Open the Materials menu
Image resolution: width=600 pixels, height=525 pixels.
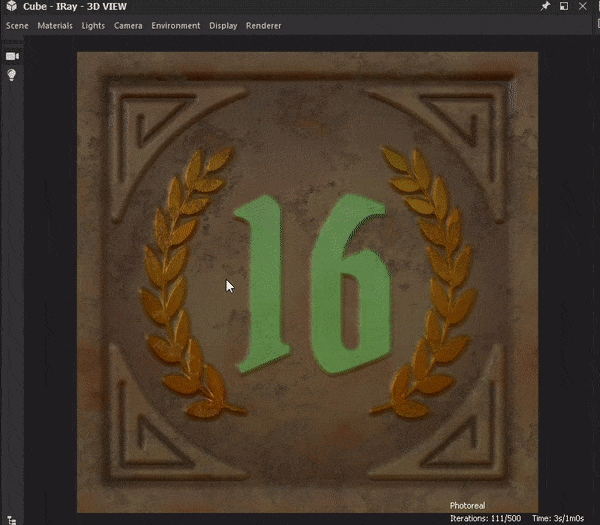(55, 26)
